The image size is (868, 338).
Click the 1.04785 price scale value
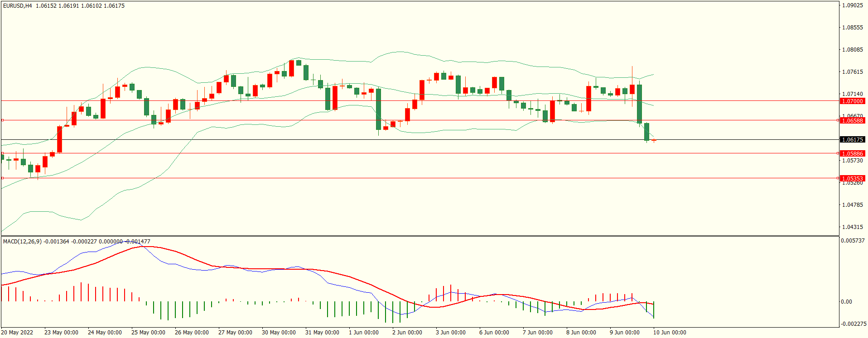point(852,205)
